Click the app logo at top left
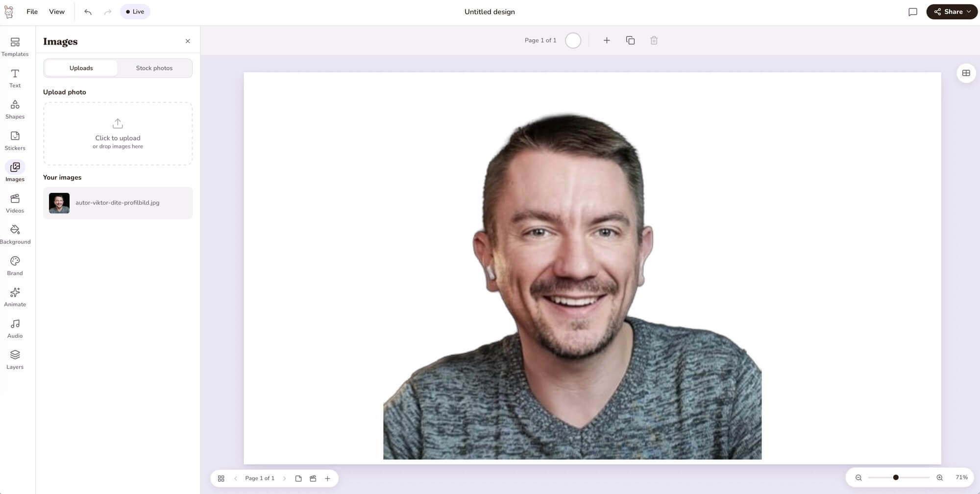The height and width of the screenshot is (494, 980). coord(9,12)
